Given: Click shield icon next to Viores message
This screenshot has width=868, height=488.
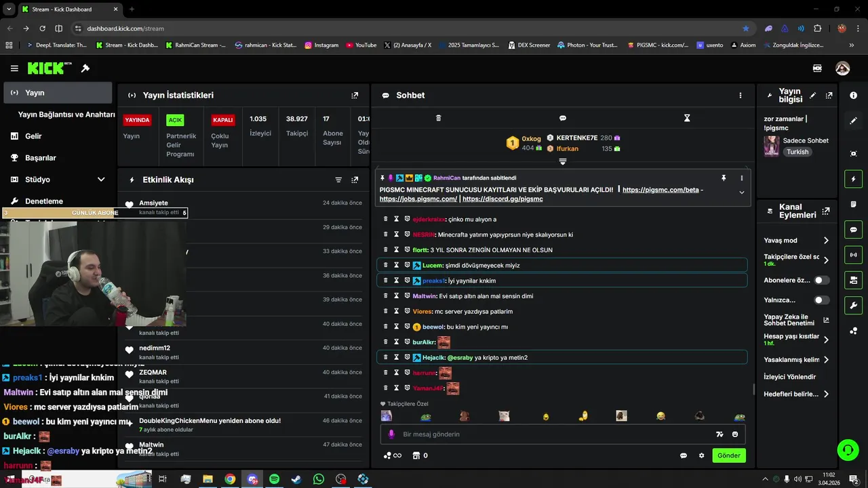Looking at the screenshot, I should [x=408, y=311].
